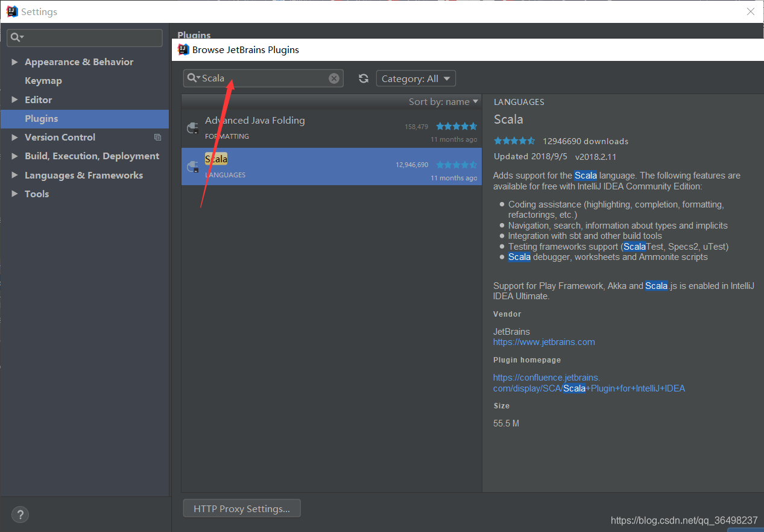The width and height of the screenshot is (764, 532).
Task: Click the Scala plugin plug icon
Action: click(192, 166)
